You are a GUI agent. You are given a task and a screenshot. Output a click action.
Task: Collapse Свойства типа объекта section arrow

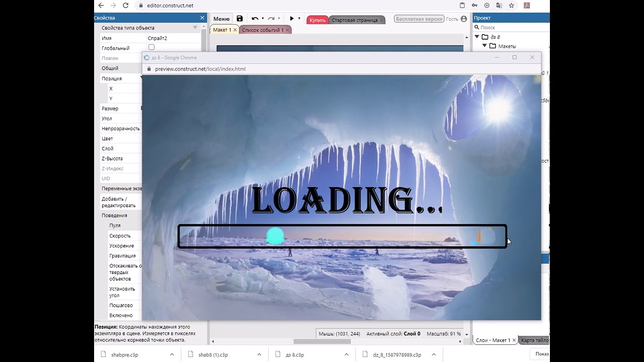(x=195, y=28)
